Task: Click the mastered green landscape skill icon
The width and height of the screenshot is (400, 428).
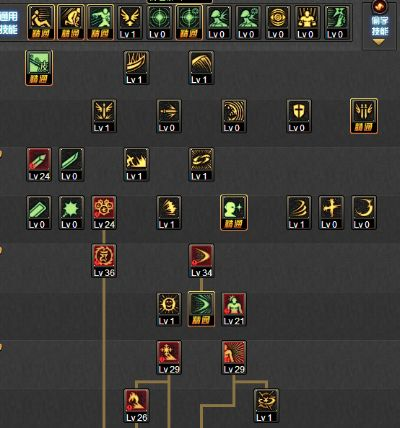Action: pyautogui.click(x=39, y=68)
